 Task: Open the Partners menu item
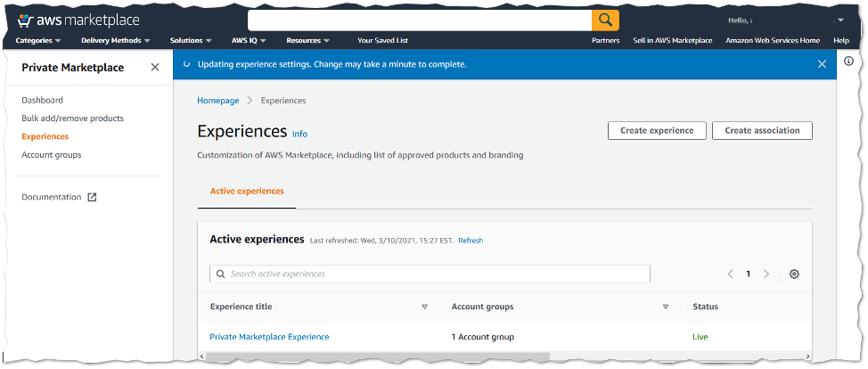tap(606, 40)
